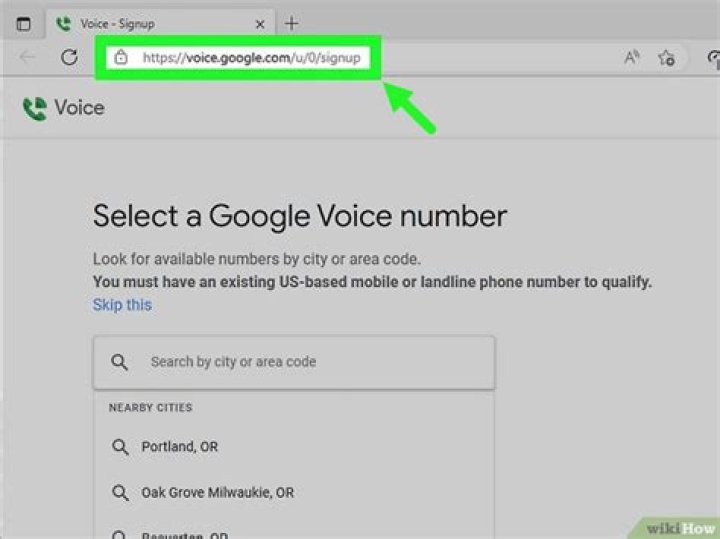
Task: View site info via the lock icon
Action: pyautogui.click(x=121, y=58)
